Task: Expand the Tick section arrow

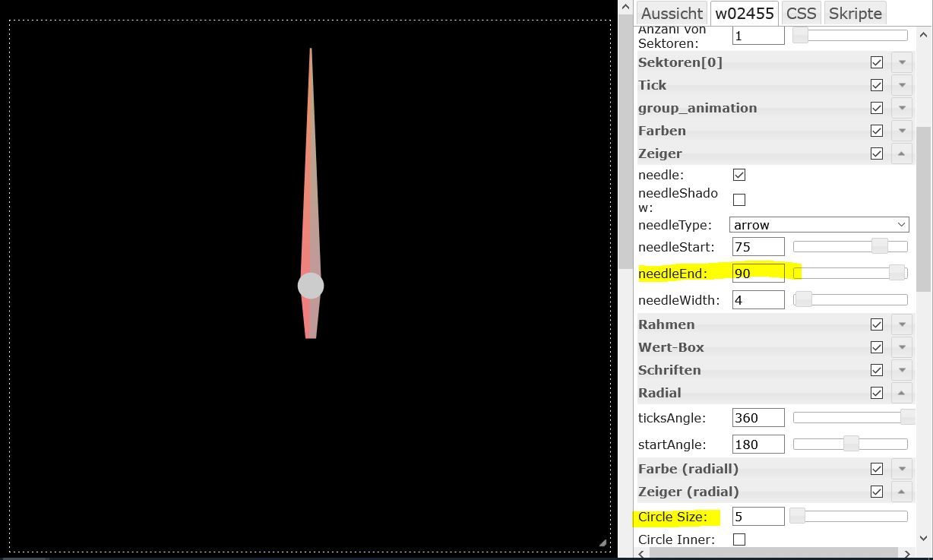Action: point(902,85)
